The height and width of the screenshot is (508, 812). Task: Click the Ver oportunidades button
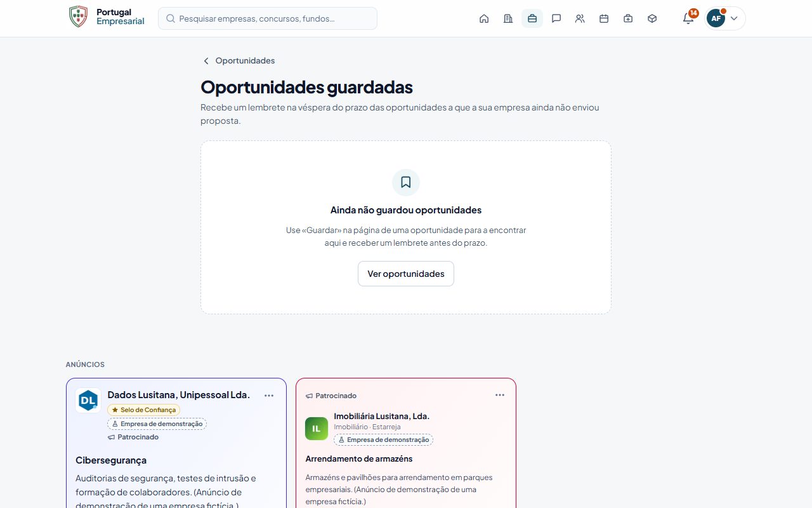tap(406, 274)
